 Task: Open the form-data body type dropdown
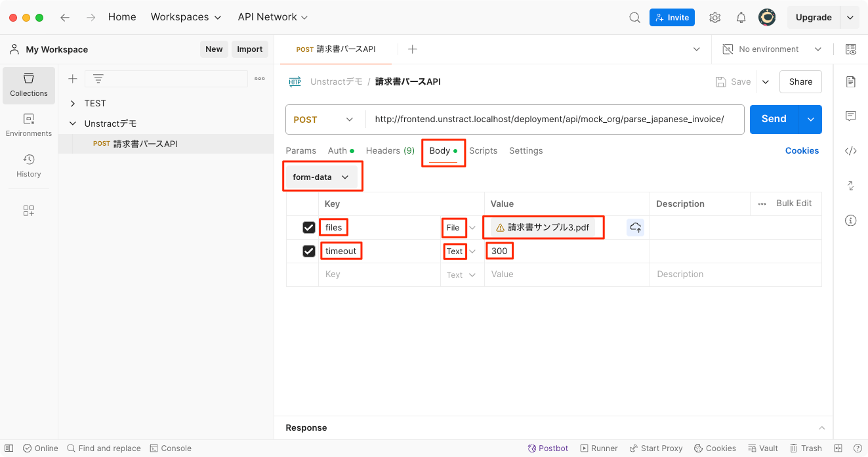pos(321,177)
